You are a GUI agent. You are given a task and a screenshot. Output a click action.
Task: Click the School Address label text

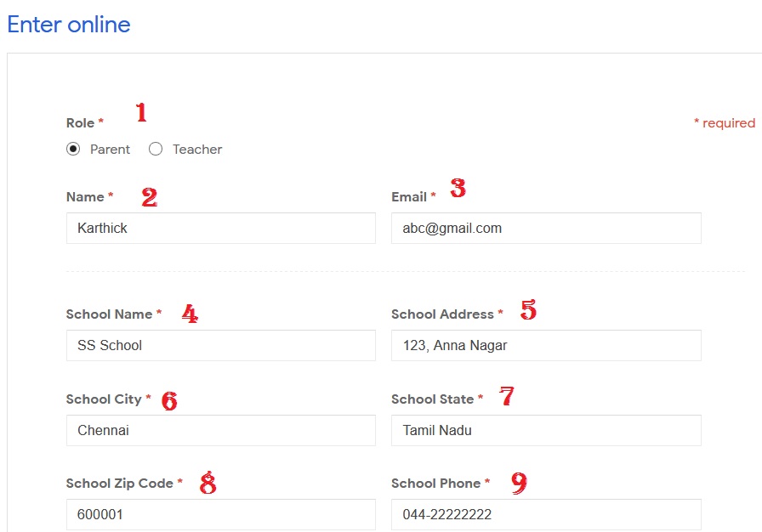point(442,314)
